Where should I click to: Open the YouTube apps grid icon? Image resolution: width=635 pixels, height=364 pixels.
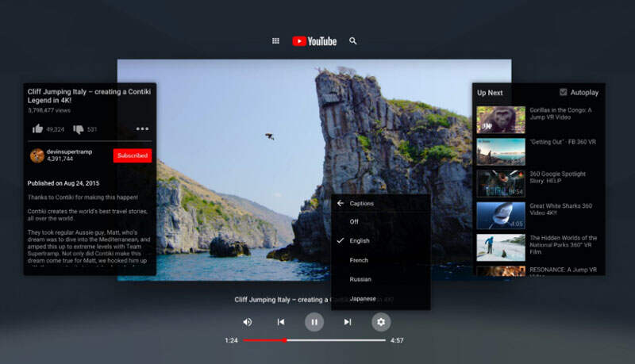(x=275, y=41)
